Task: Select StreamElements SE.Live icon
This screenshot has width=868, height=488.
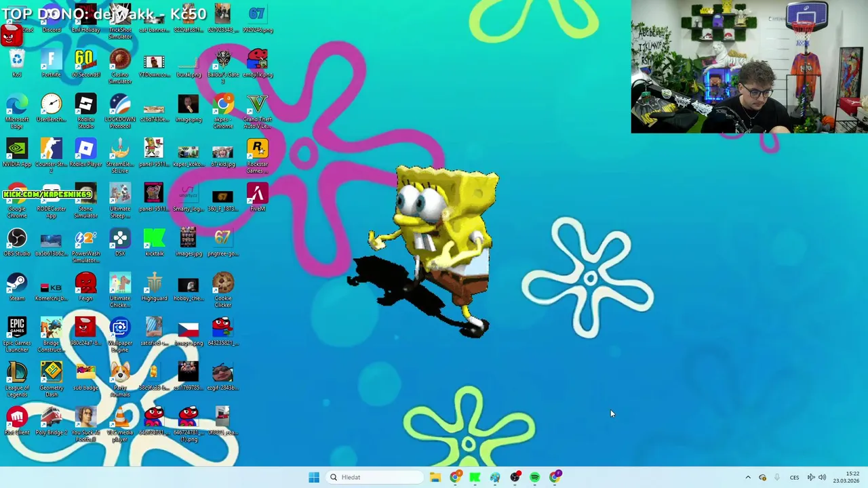Action: 120,157
